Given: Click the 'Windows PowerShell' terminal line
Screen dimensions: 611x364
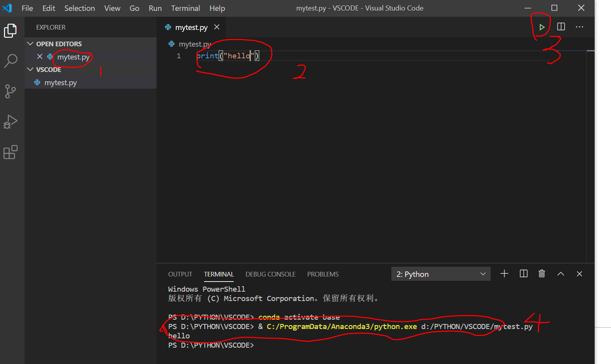Looking at the screenshot, I should click(x=206, y=289).
